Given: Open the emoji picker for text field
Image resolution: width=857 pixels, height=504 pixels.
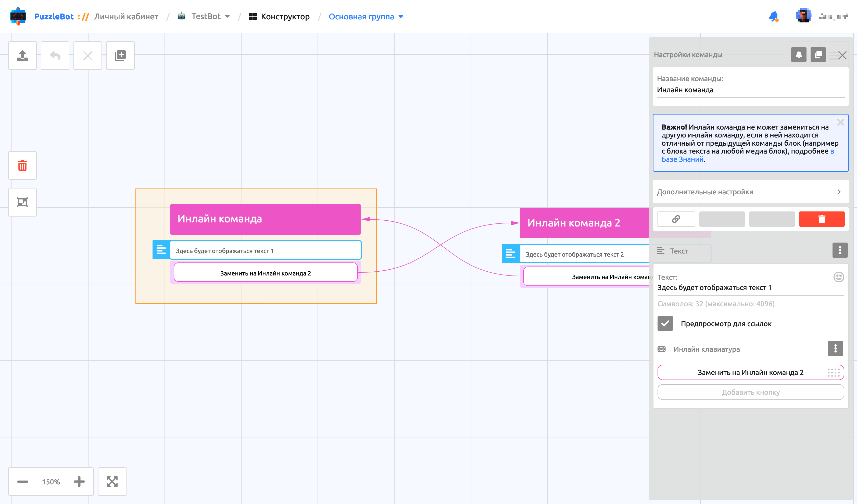Looking at the screenshot, I should [x=839, y=277].
